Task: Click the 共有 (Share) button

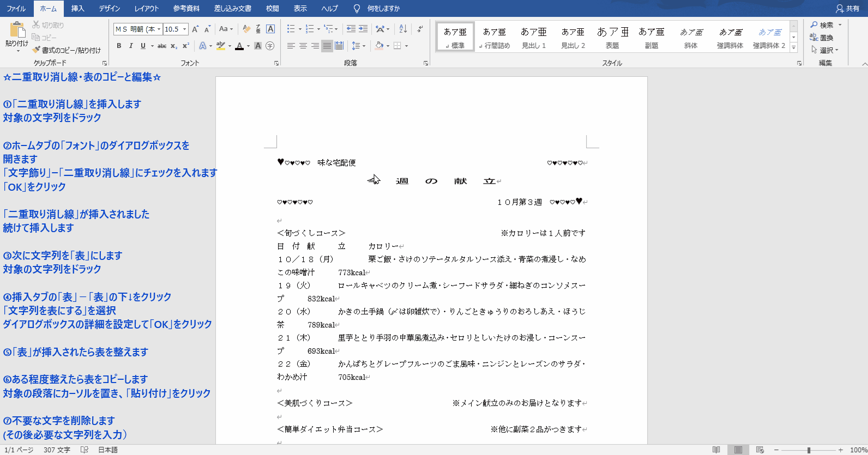Action: click(x=848, y=8)
